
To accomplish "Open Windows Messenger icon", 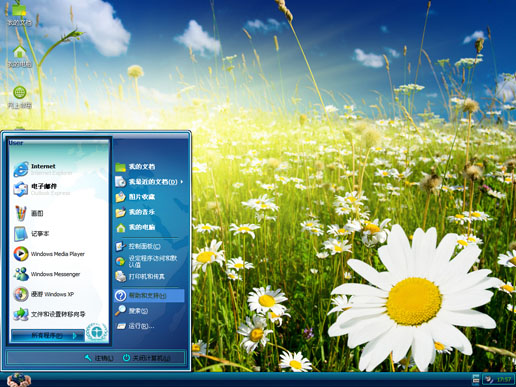I will [x=21, y=274].
